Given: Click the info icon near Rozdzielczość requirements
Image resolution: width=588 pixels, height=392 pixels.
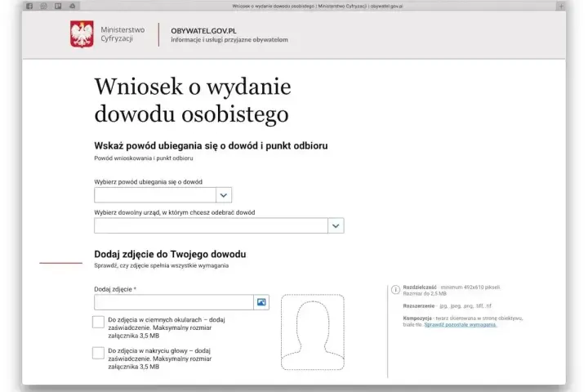Looking at the screenshot, I should (395, 290).
